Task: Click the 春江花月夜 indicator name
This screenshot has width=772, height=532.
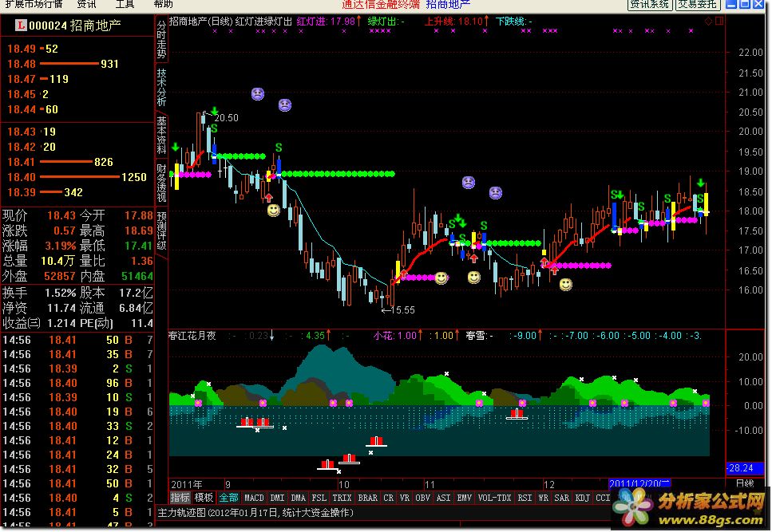Action: pos(192,335)
